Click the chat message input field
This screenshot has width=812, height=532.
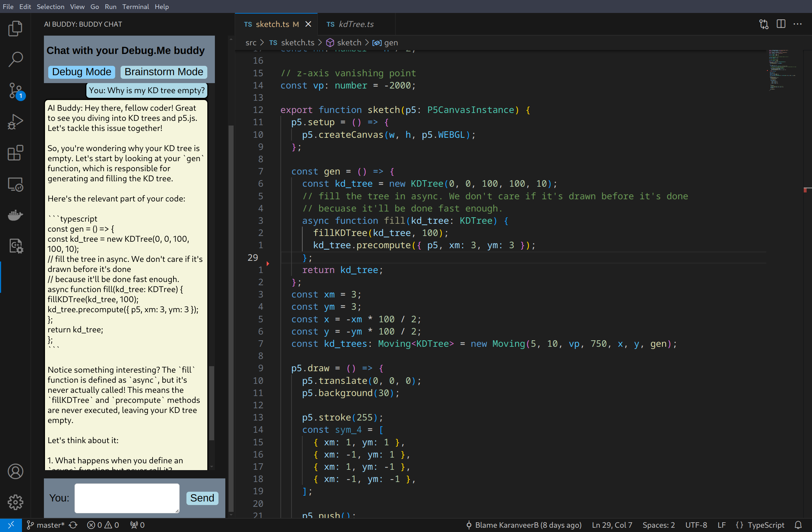pyautogui.click(x=127, y=498)
